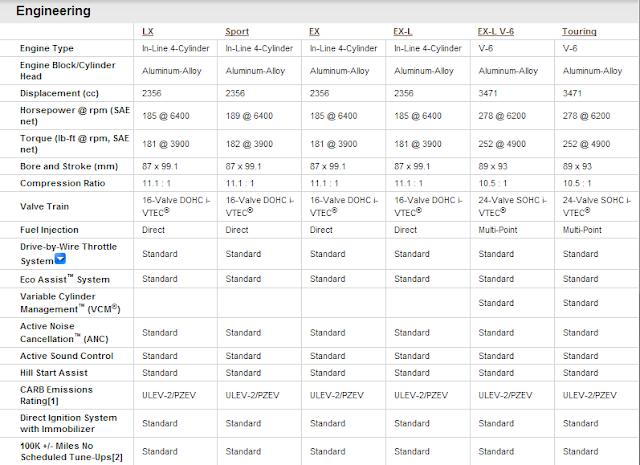Click the Touring CARB rating ULEV-2/PZEV

pos(590,395)
